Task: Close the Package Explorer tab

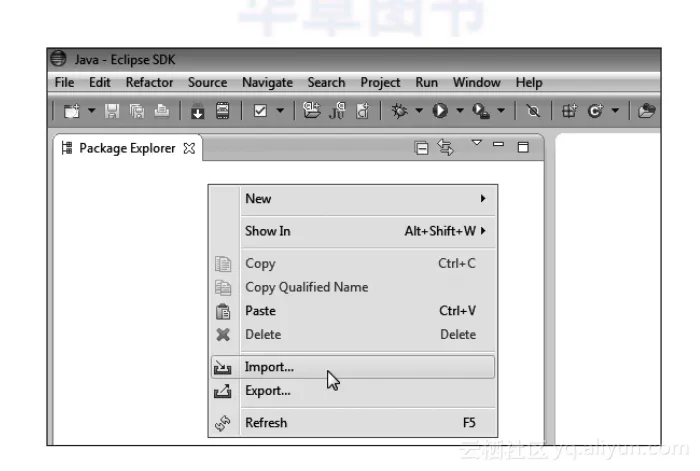Action: [x=189, y=148]
